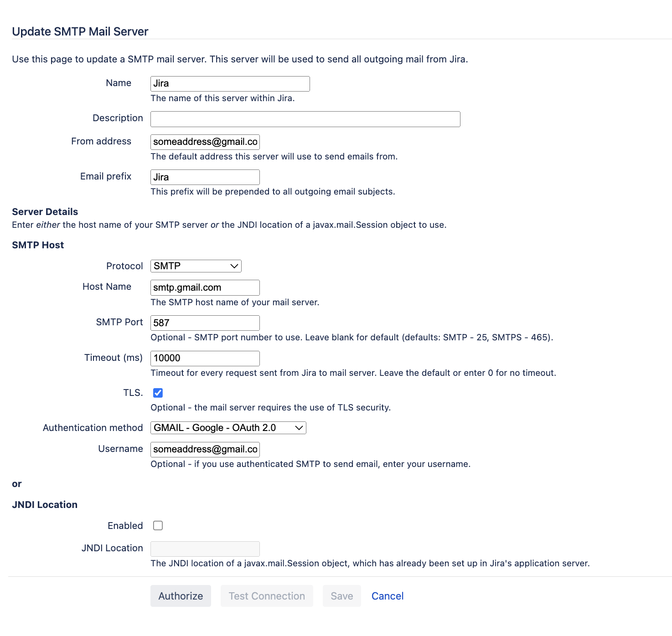Click the Username input field
This screenshot has width=672, height=636.
pos(205,449)
